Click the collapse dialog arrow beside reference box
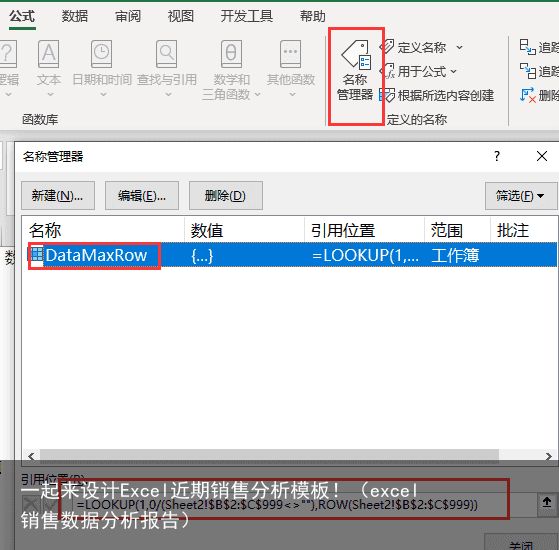Viewport: 559px width, 550px height. [x=547, y=503]
